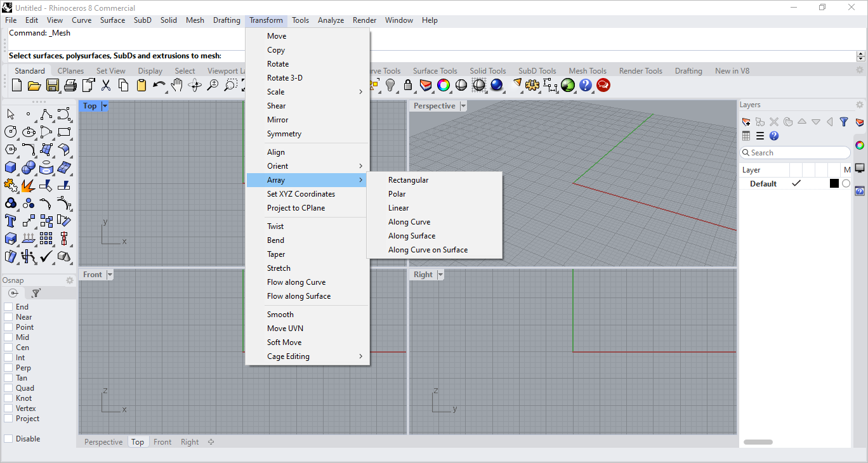The image size is (868, 463).
Task: Click the Layers filter funnel icon
Action: tap(843, 122)
